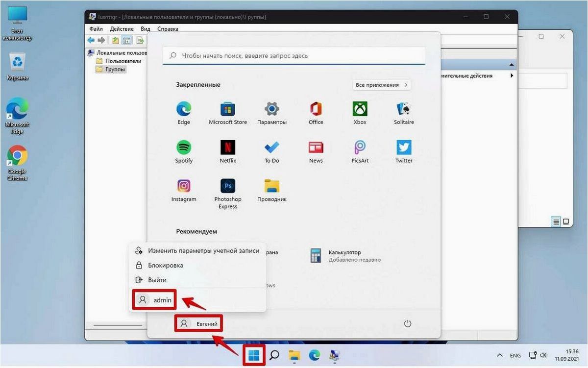
Task: Click the power button in Start menu
Action: click(407, 323)
